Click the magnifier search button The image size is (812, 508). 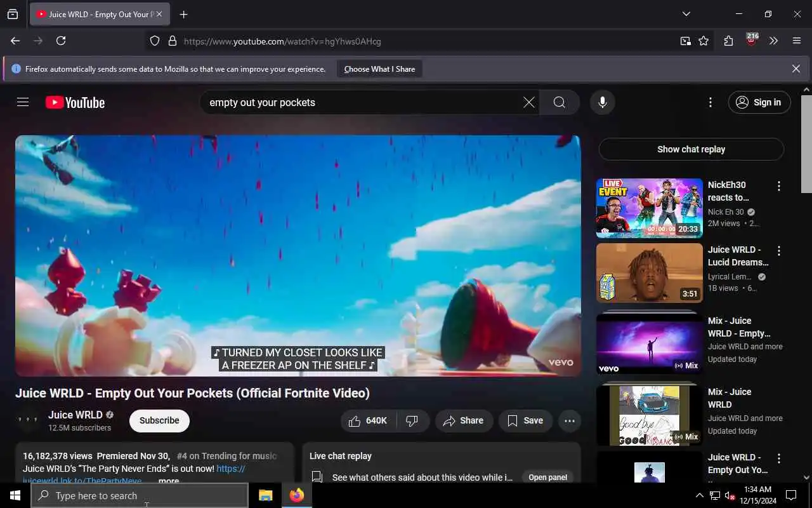(560, 102)
